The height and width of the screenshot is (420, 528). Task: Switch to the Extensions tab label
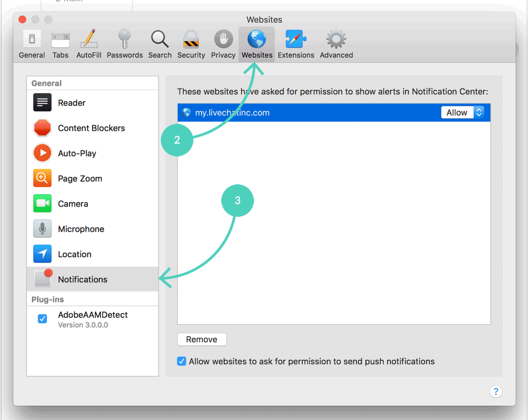[x=296, y=55]
